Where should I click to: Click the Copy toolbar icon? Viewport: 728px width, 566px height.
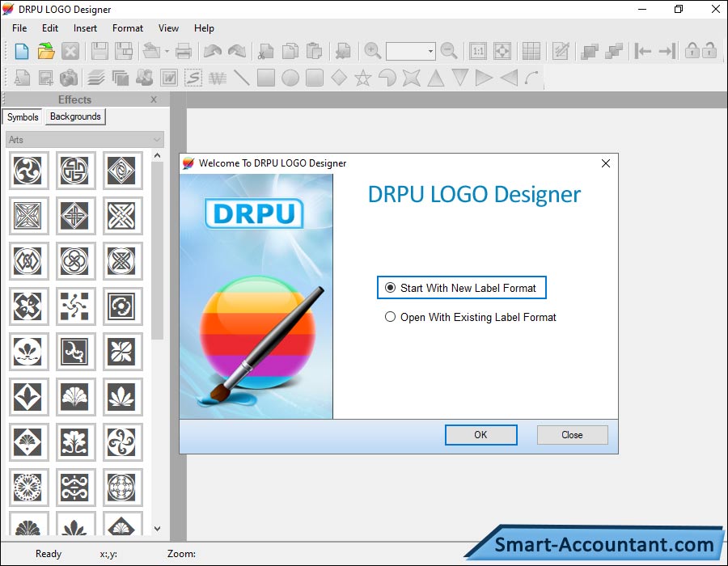point(290,51)
